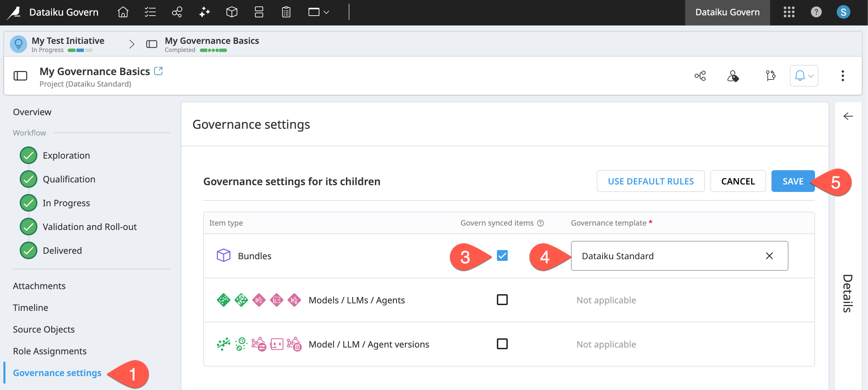Open the relationship graph icon in header
This screenshot has height=390, width=868.
[x=700, y=76]
